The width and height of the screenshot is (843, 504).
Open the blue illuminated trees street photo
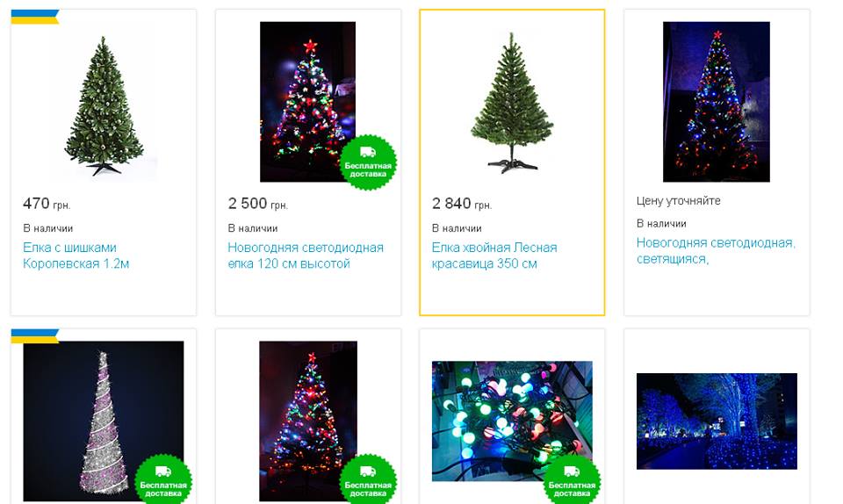pyautogui.click(x=717, y=421)
